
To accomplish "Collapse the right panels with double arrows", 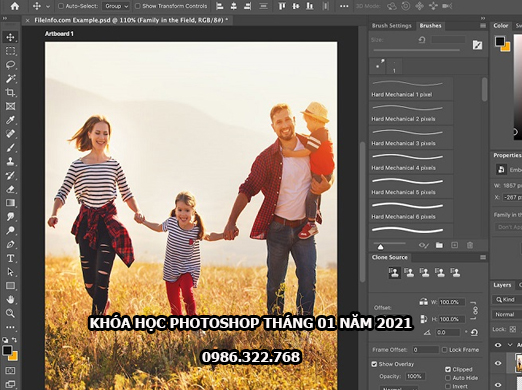I will 483,18.
